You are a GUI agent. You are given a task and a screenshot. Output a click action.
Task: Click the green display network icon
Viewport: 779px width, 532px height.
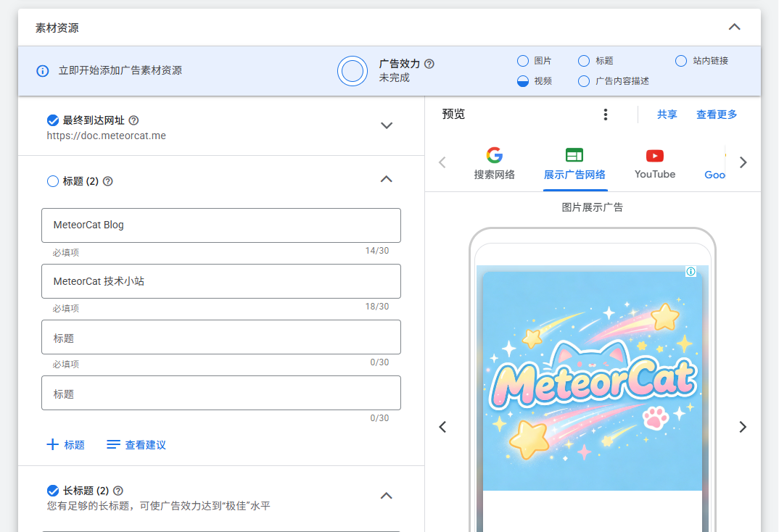574,155
